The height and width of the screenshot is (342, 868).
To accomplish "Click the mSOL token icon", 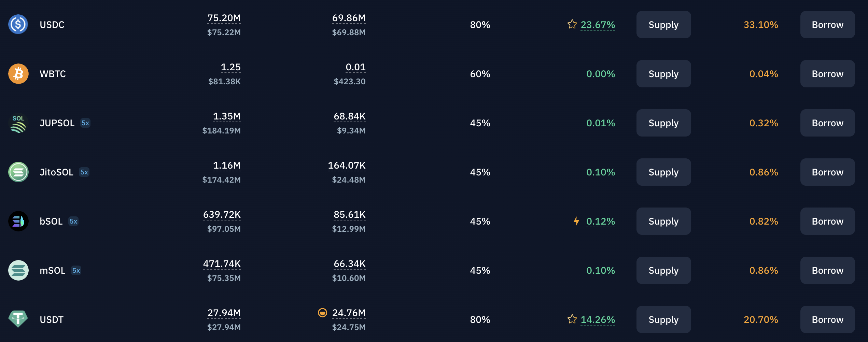I will pos(18,270).
